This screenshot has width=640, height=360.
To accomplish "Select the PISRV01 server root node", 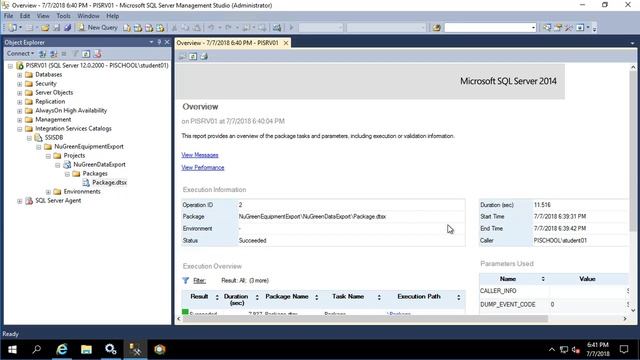I will [97, 66].
